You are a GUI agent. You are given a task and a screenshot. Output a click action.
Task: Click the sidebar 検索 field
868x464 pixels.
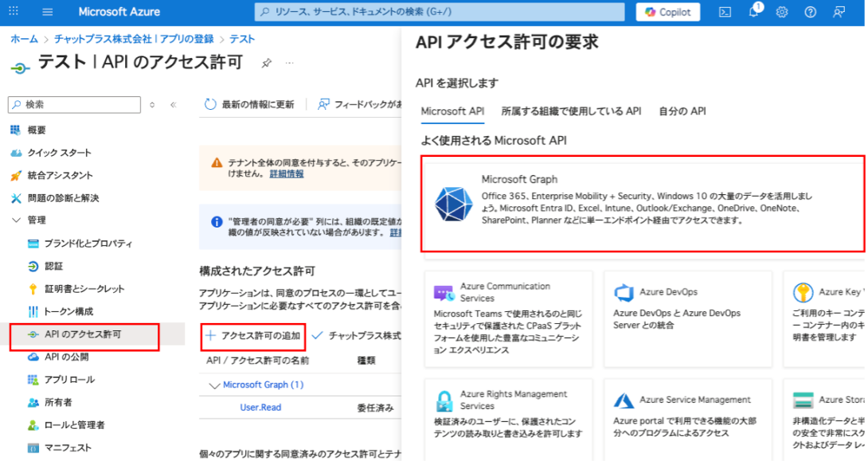click(x=74, y=104)
